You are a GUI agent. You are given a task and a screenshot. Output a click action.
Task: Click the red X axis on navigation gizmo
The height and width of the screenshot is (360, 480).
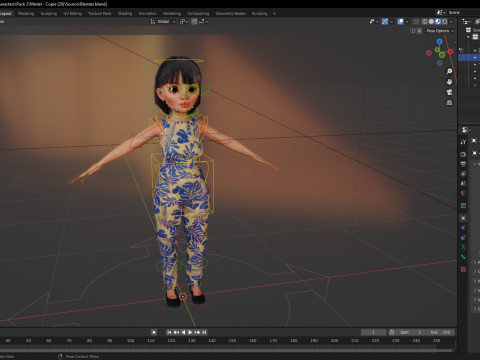(451, 52)
